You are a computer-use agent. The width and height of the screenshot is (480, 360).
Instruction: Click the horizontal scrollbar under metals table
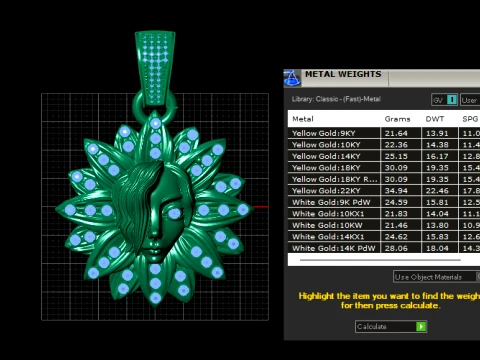coord(380,260)
